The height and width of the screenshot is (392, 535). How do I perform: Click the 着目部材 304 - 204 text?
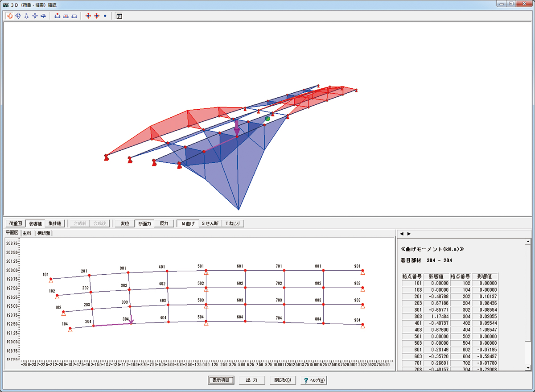[x=427, y=260]
